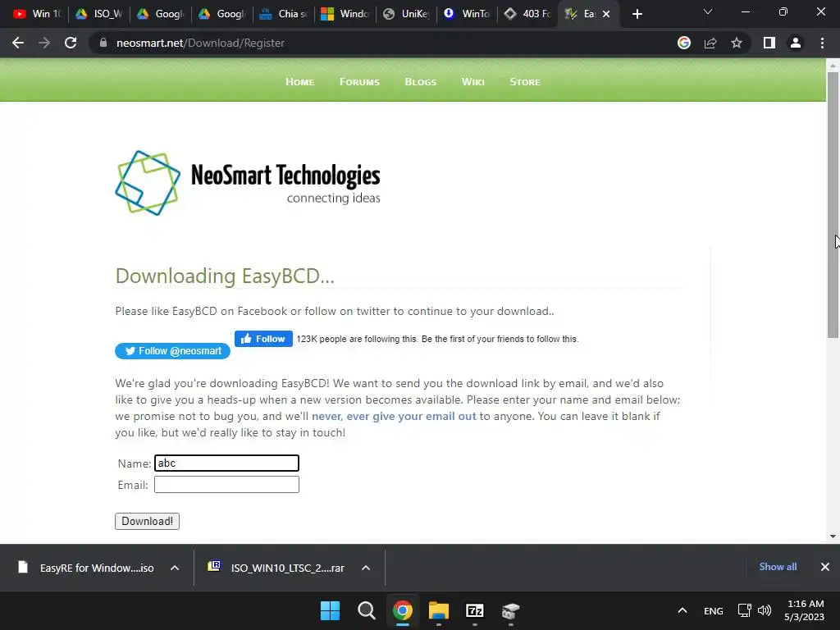
Task: Open network settings from the tray
Action: (744, 610)
